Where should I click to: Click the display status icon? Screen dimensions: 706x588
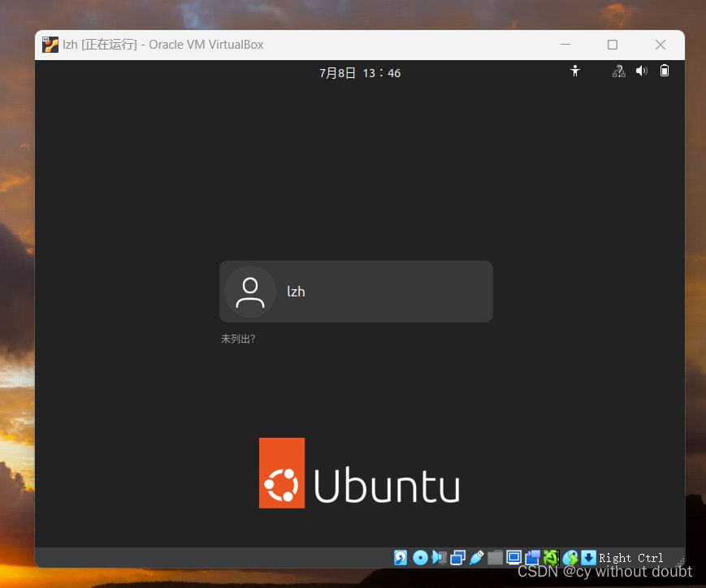(513, 558)
